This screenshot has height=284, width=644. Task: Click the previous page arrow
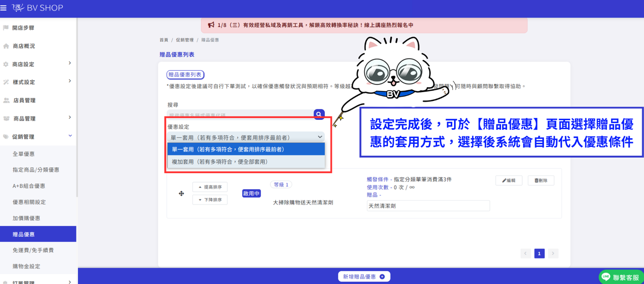(x=526, y=254)
